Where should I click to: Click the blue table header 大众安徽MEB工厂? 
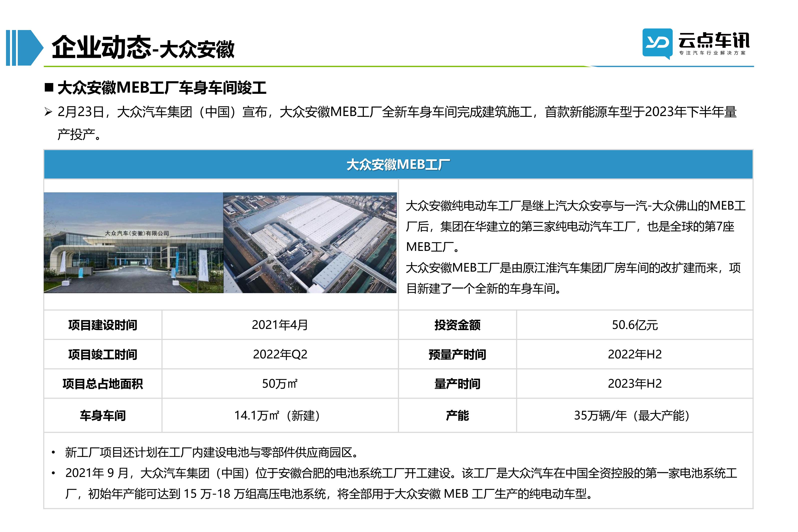[x=398, y=165]
